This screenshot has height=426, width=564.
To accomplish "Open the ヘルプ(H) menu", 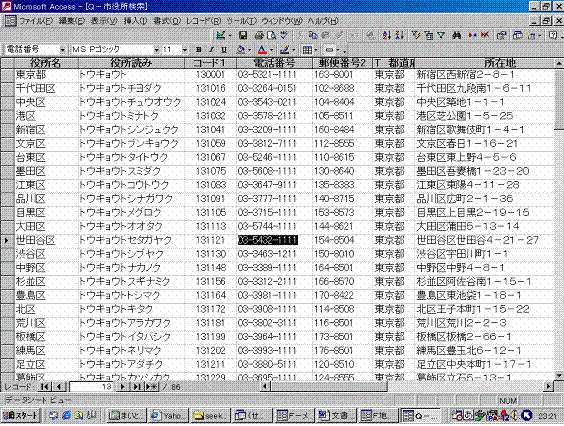I will coord(323,21).
